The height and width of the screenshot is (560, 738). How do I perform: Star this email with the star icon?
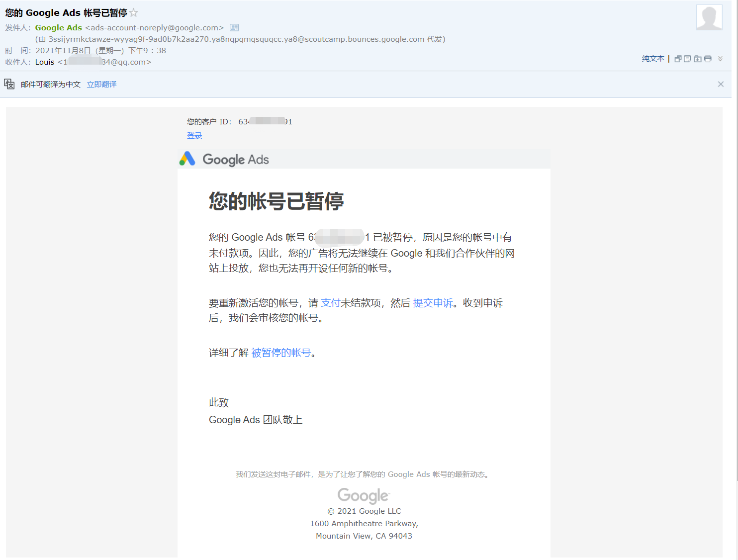134,13
